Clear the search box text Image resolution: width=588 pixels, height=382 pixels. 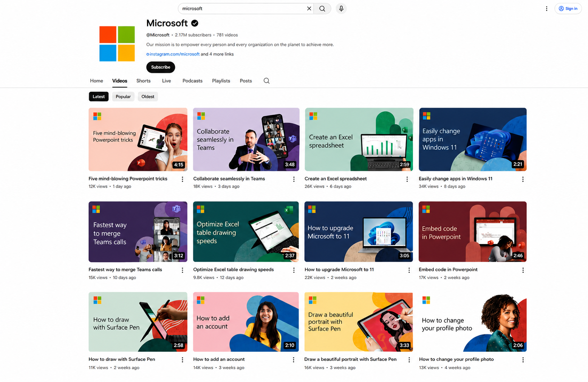pos(309,8)
